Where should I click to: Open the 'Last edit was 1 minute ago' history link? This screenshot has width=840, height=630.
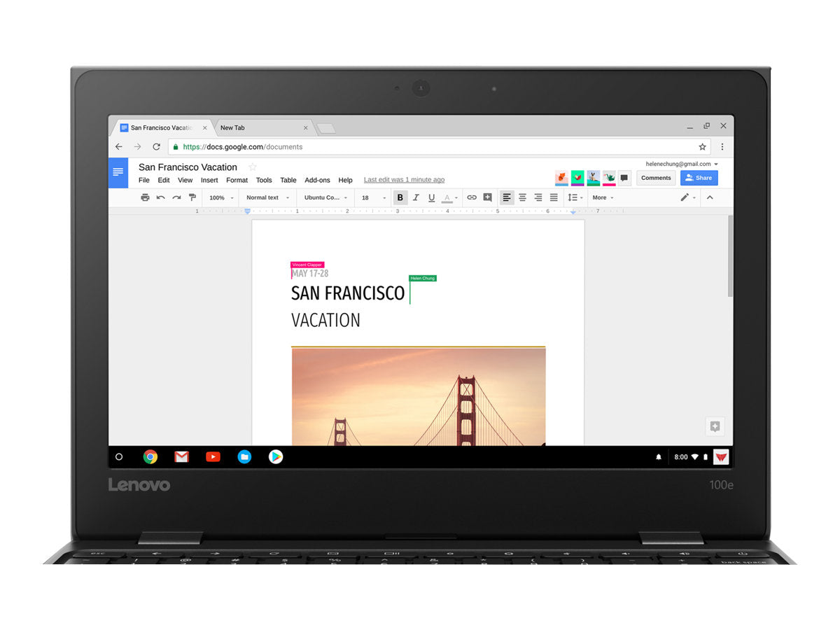pos(404,179)
